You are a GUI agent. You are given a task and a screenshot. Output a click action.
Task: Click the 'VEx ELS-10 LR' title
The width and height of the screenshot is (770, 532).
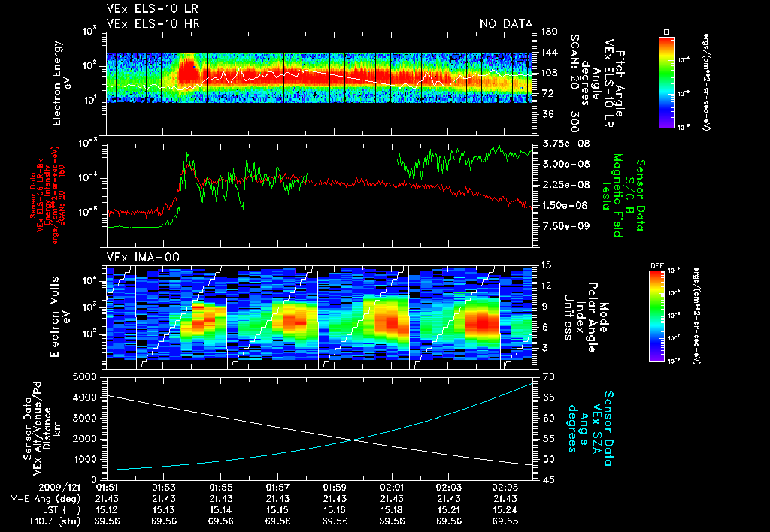point(152,9)
